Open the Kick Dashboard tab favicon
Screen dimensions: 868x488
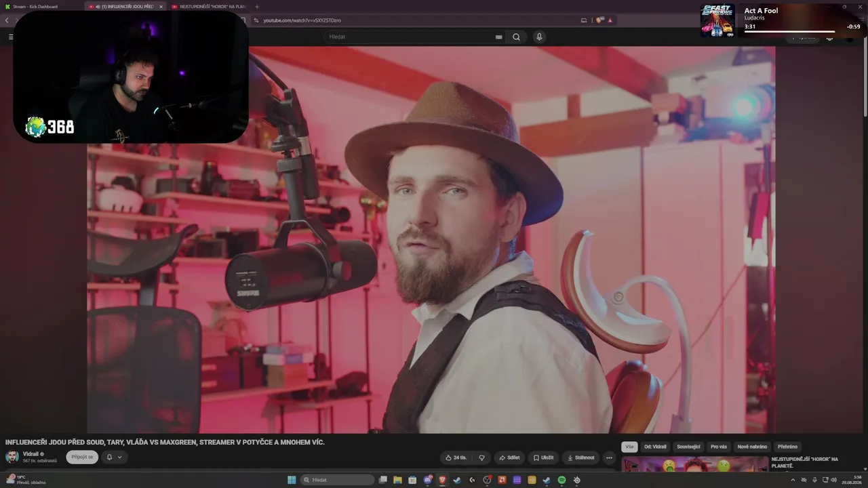click(7, 7)
